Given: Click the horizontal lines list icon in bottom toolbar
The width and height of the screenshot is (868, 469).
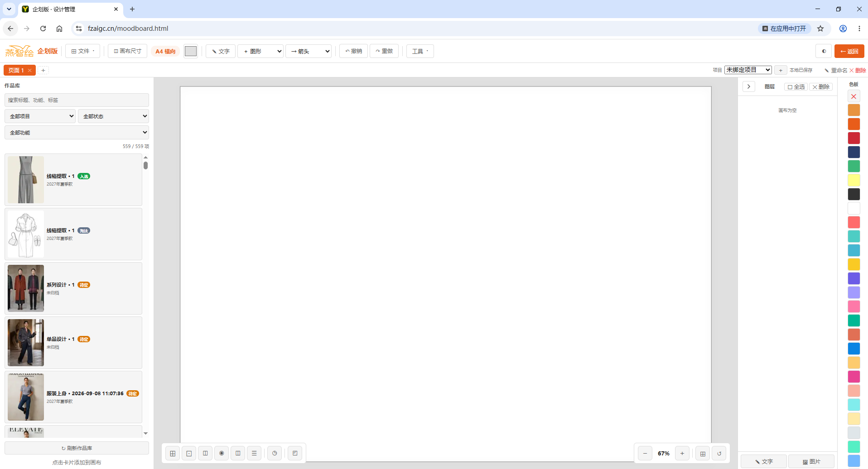Looking at the screenshot, I should click(254, 453).
